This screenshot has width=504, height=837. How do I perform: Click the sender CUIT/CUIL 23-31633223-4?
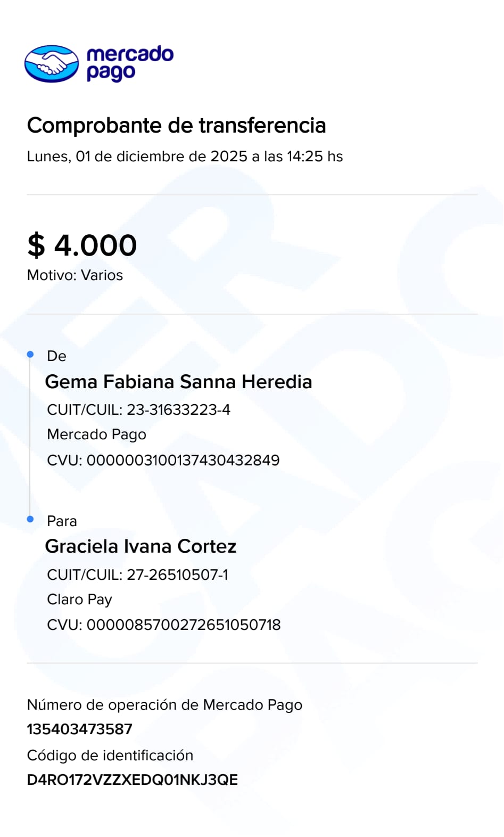coord(138,409)
